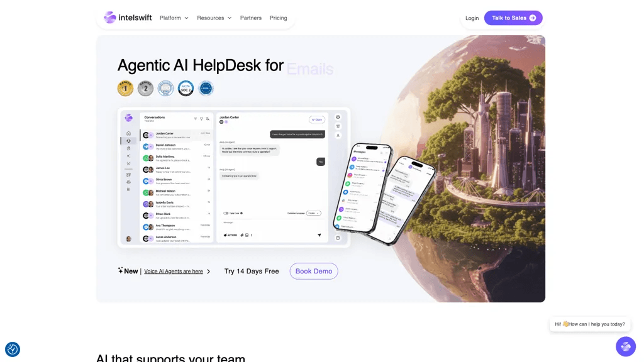The width and height of the screenshot is (644, 362).
Task: Click the AICPA SOC 2 badge
Action: 186,88
